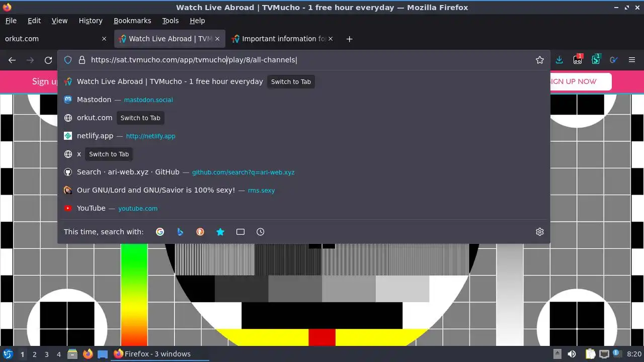Open the Firefox - 3 windows taskbar entry

[160, 354]
